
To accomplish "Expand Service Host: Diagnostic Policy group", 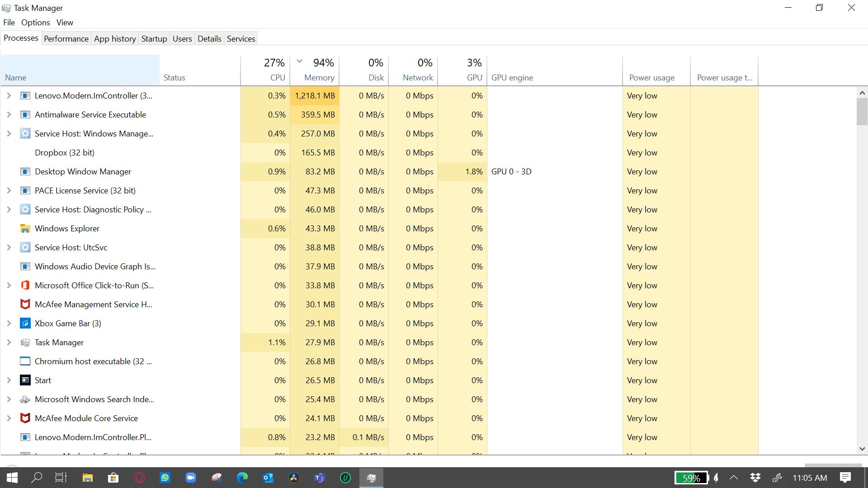I will pyautogui.click(x=9, y=210).
